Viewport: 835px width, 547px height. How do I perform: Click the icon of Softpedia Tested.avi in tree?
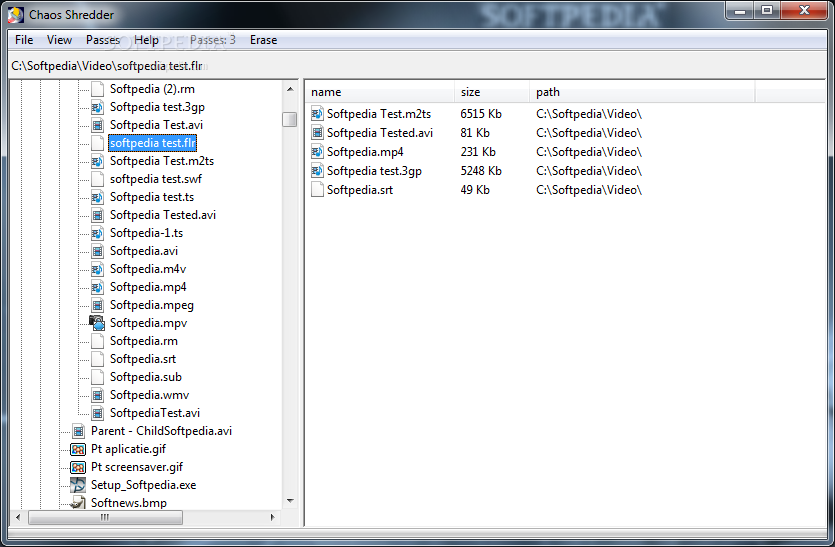click(x=97, y=215)
